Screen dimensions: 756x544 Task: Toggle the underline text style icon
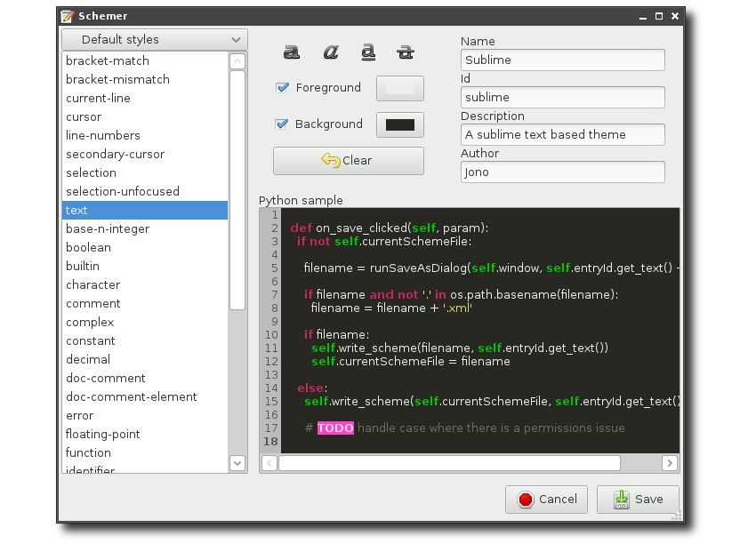[368, 52]
